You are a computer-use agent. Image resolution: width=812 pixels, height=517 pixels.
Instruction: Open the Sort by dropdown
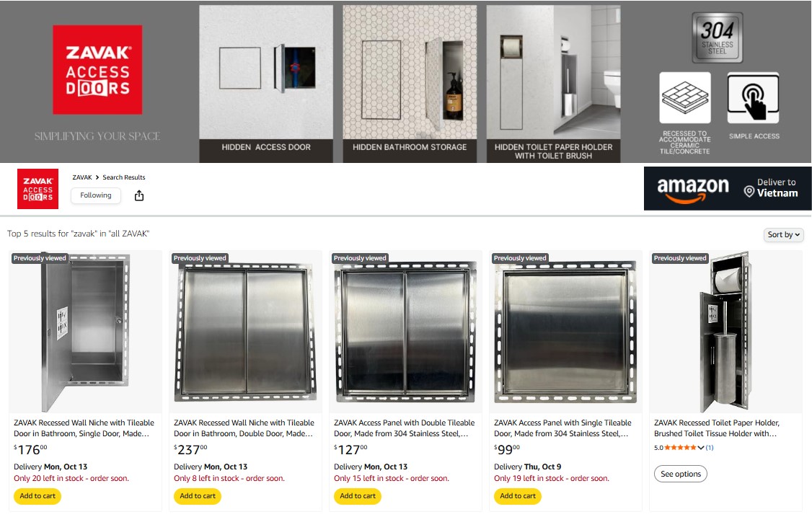(784, 234)
